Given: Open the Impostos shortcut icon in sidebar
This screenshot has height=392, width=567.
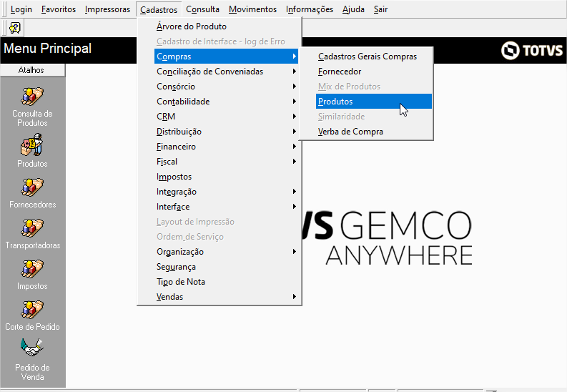Looking at the screenshot, I should [x=32, y=269].
